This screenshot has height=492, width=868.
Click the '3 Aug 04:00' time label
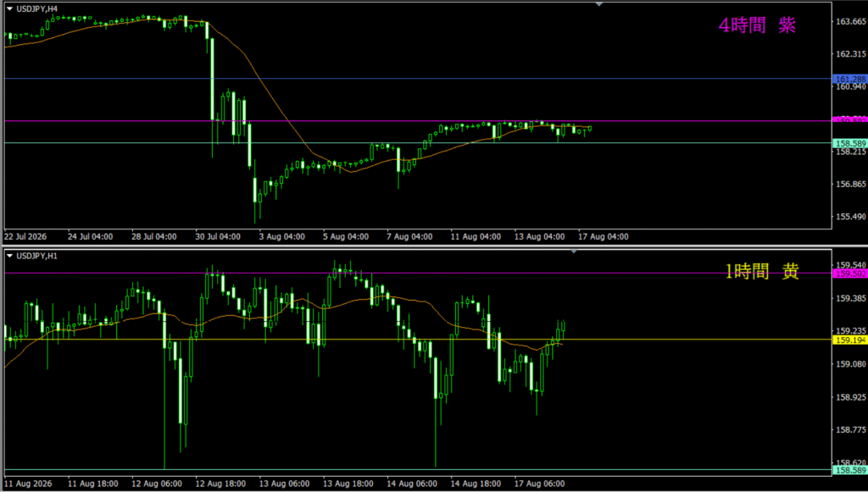click(282, 236)
